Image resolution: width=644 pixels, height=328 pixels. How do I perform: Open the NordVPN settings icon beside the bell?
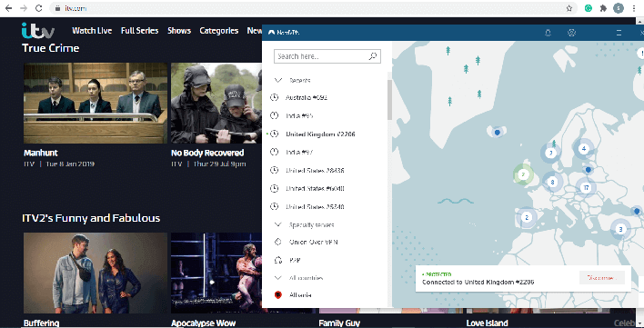pyautogui.click(x=572, y=33)
